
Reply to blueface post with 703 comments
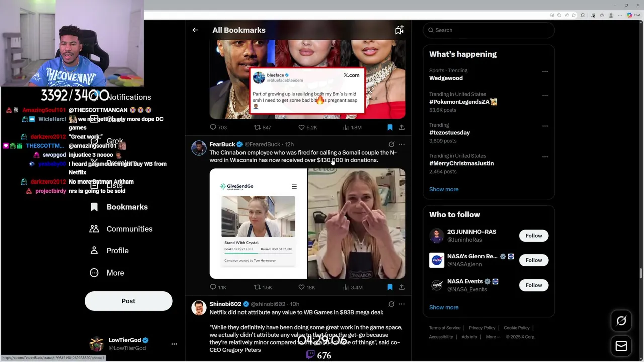(x=218, y=127)
